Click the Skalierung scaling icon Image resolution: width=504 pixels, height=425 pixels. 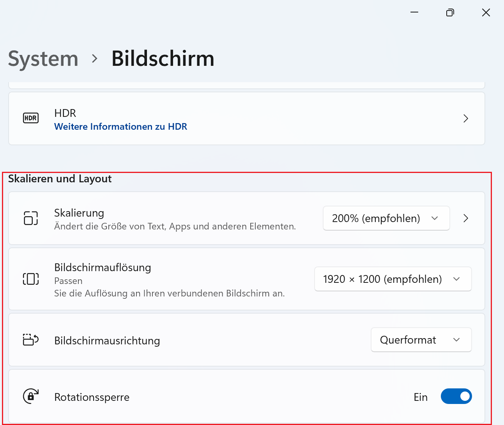(x=31, y=218)
